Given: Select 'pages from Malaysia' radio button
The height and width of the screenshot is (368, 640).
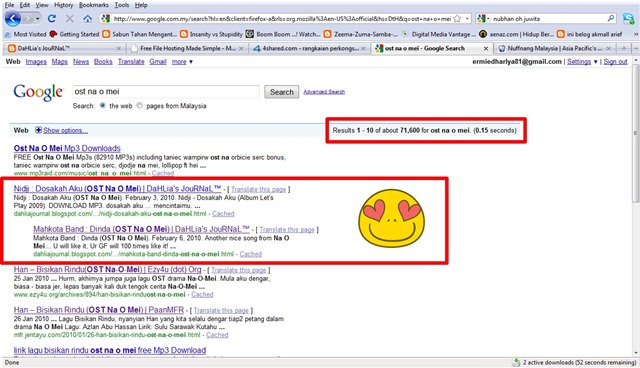Looking at the screenshot, I should click(140, 106).
